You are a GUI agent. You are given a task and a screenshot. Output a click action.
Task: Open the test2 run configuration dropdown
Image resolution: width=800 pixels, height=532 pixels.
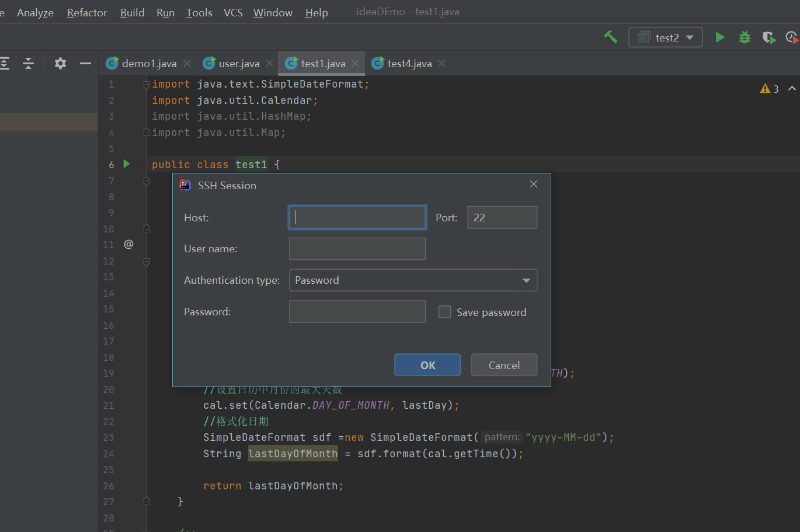point(665,37)
